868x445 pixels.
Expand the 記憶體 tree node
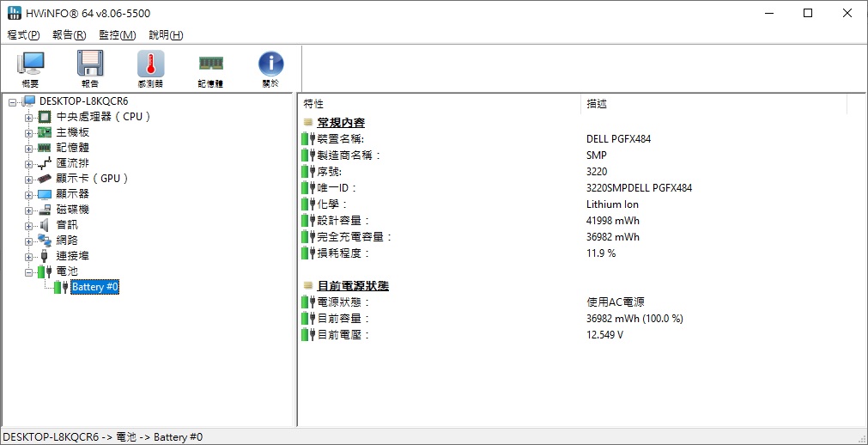[x=29, y=149]
